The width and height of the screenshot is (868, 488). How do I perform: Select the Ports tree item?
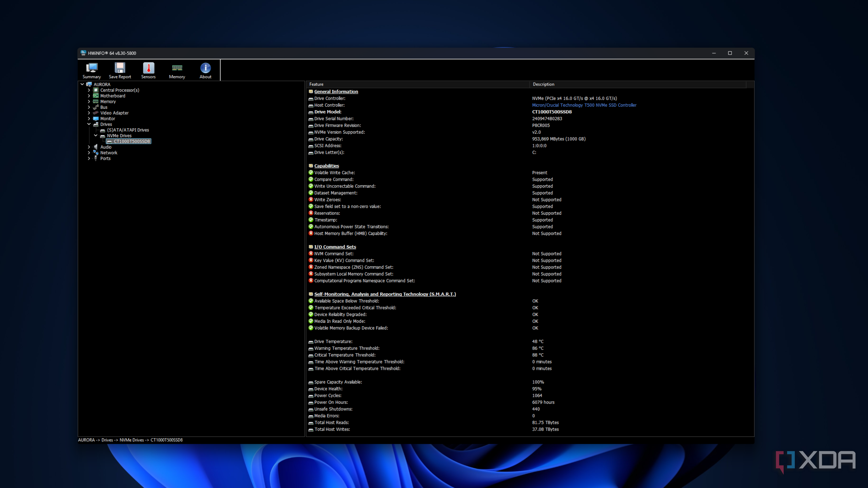(105, 158)
